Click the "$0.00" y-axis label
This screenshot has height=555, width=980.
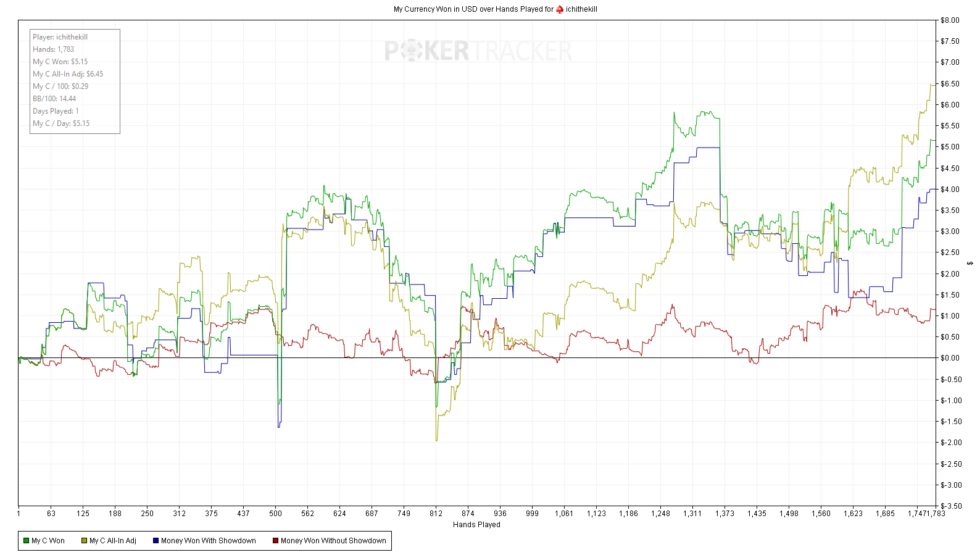point(950,358)
